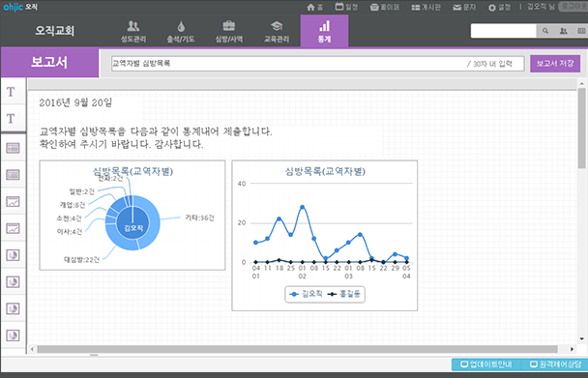Select the upper T text tool
The width and height of the screenshot is (588, 378).
pos(12,92)
